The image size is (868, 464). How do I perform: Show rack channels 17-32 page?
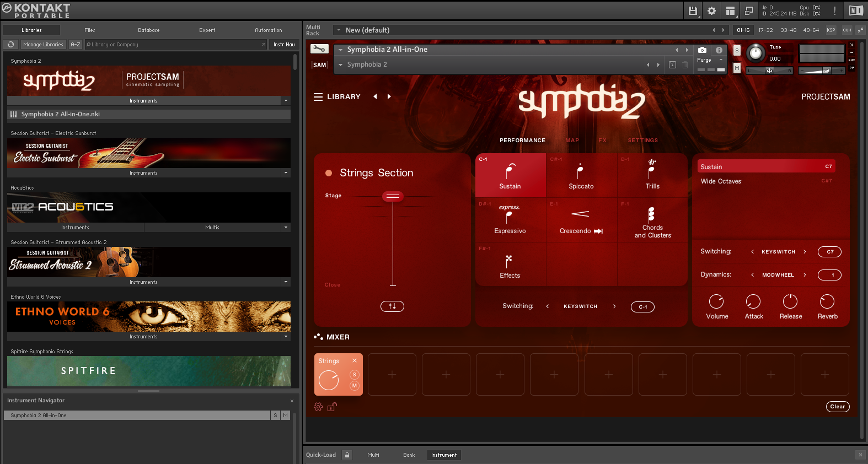[x=765, y=30]
